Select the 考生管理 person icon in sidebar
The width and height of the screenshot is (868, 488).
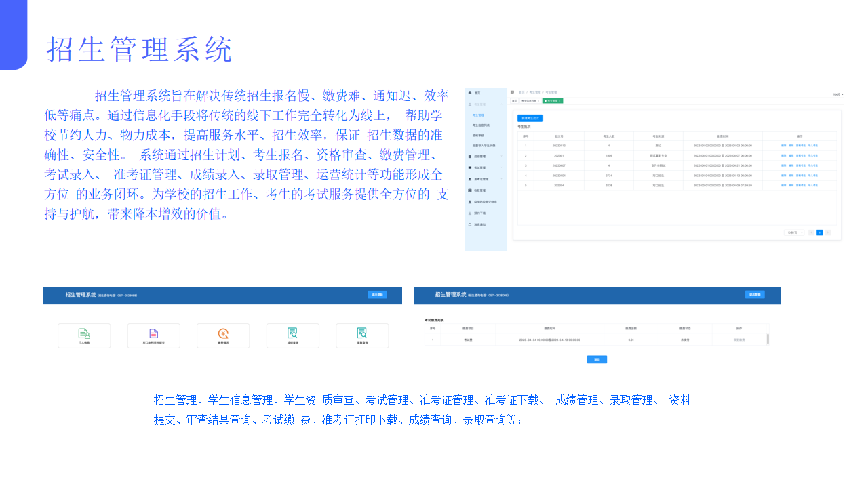[x=471, y=104]
